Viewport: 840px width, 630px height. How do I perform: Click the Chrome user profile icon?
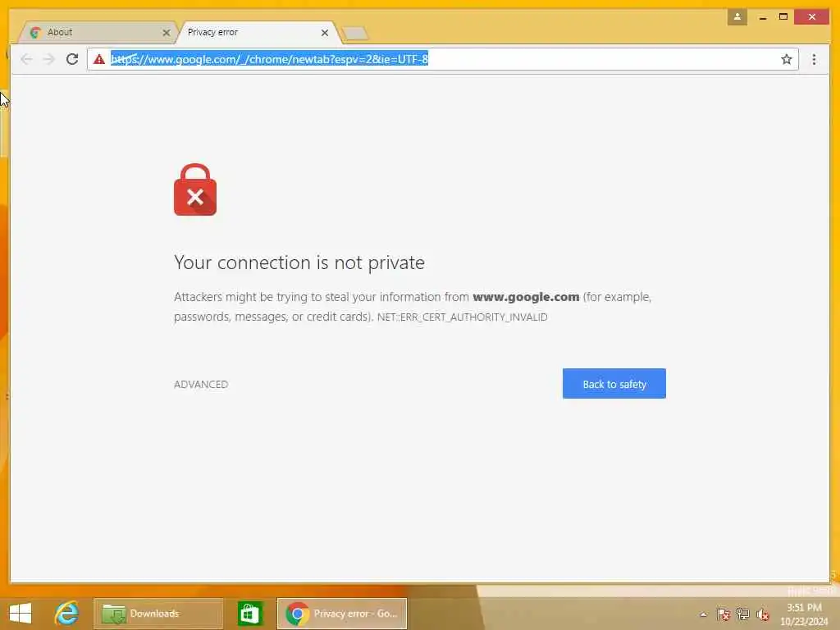(x=737, y=17)
